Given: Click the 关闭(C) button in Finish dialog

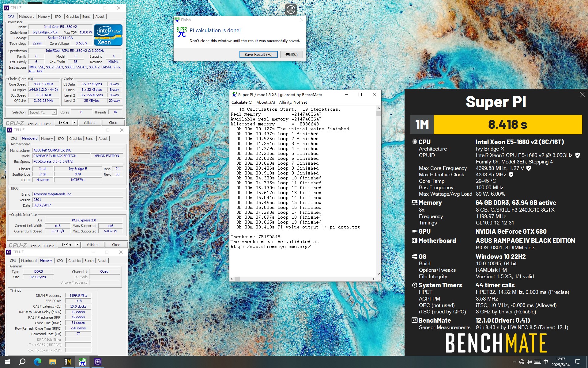Looking at the screenshot, I should coord(292,54).
